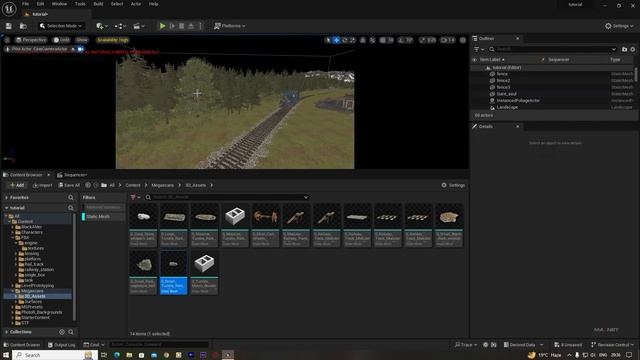The height and width of the screenshot is (360, 640).
Task: Save the current level icon
Action: click(x=9, y=26)
